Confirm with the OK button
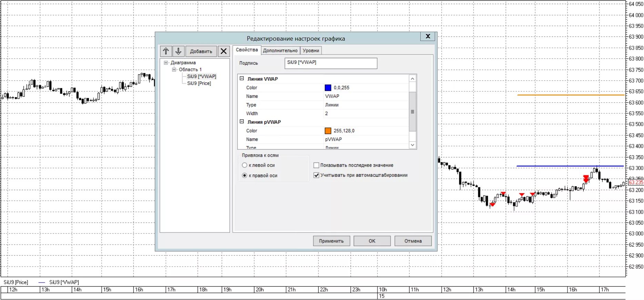This screenshot has height=300, width=644. click(372, 241)
